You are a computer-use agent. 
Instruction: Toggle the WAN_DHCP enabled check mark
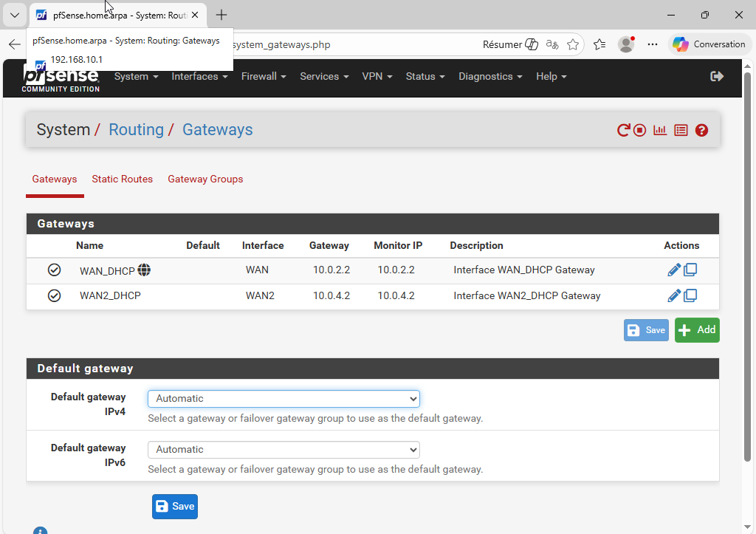point(54,270)
